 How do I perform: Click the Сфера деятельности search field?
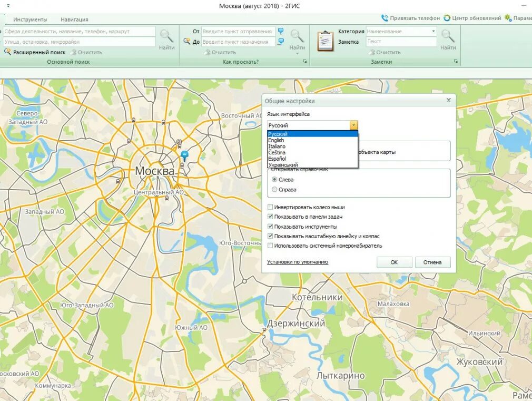coord(78,31)
